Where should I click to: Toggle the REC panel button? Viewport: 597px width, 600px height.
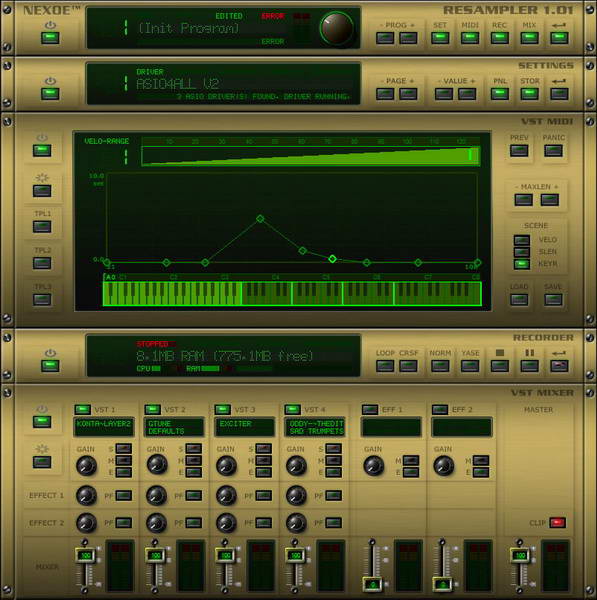[500, 38]
